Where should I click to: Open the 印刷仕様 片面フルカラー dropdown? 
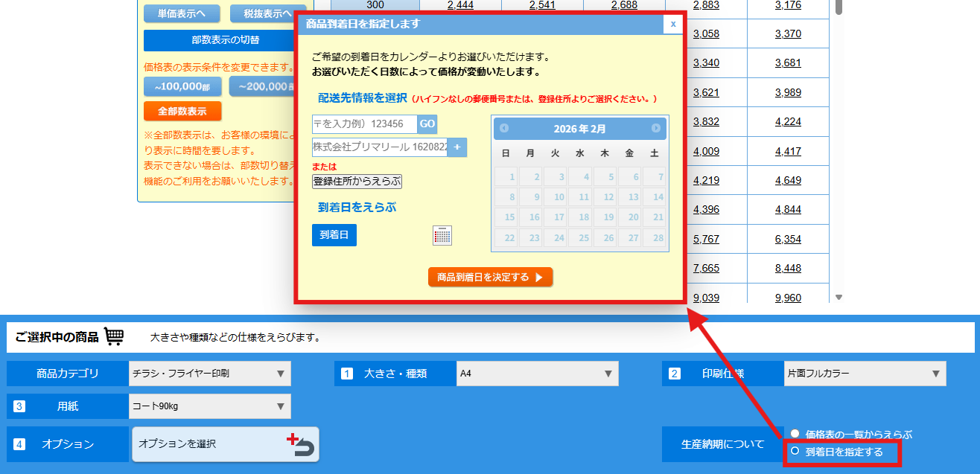[865, 374]
